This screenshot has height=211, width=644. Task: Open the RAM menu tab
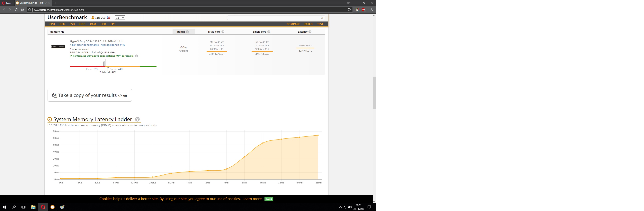pyautogui.click(x=93, y=24)
